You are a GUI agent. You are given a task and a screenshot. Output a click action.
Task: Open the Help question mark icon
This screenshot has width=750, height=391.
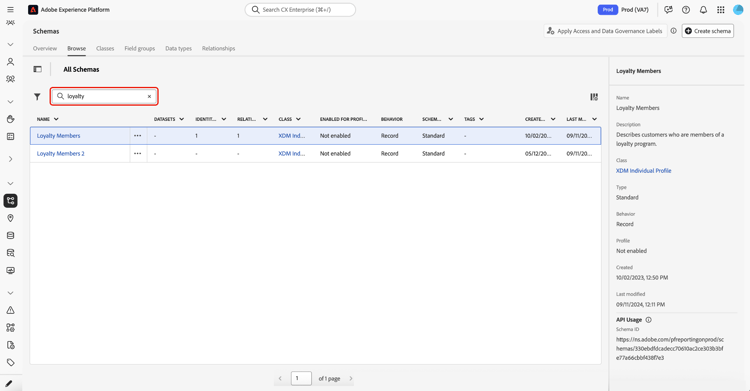(686, 10)
